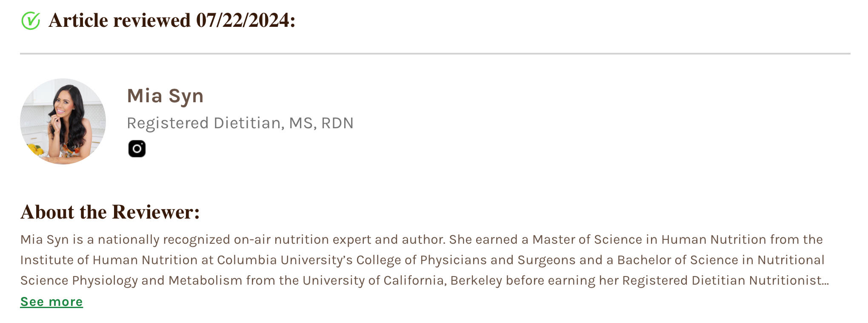Click the About the Reviewer heading
This screenshot has width=868, height=323.
click(x=110, y=212)
